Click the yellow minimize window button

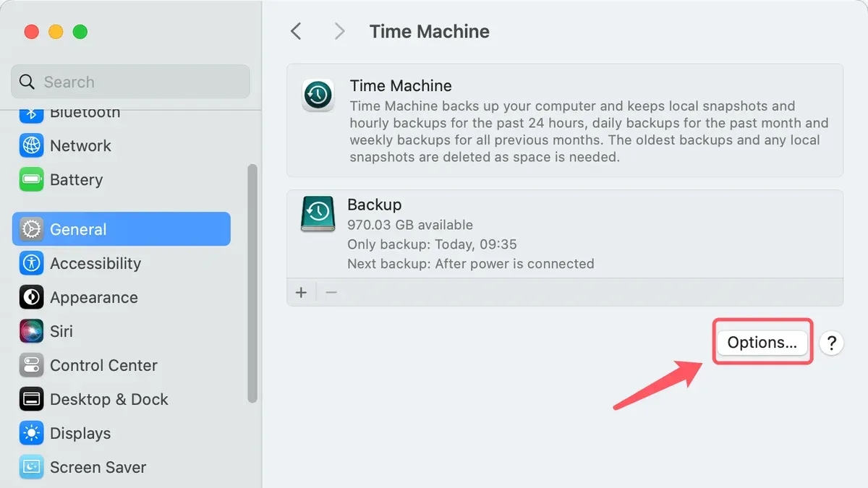56,32
